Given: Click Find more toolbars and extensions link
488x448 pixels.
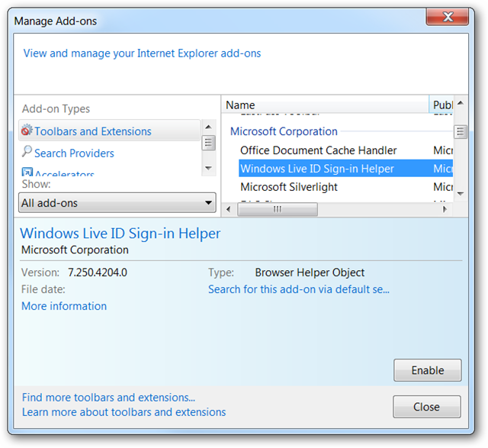Looking at the screenshot, I should [x=108, y=398].
